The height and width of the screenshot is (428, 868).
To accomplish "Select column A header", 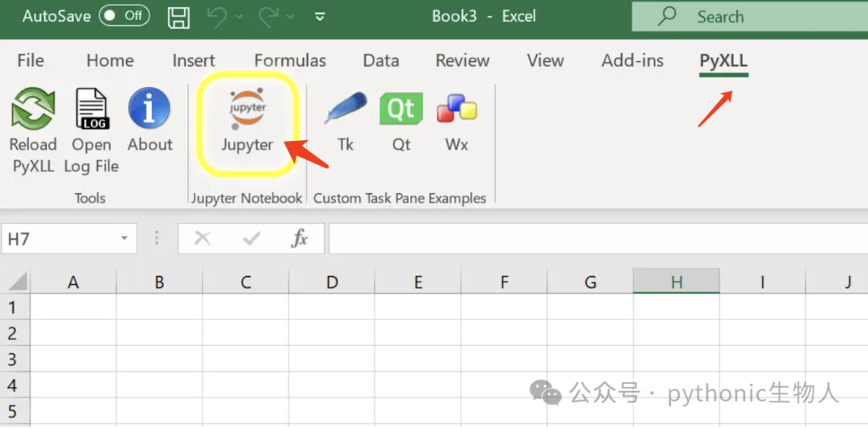I will tap(73, 282).
